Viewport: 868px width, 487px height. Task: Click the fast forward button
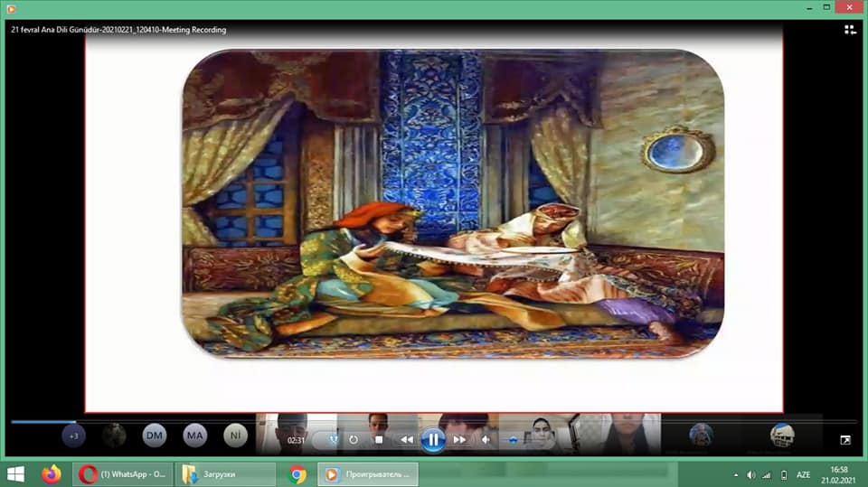[x=459, y=440]
